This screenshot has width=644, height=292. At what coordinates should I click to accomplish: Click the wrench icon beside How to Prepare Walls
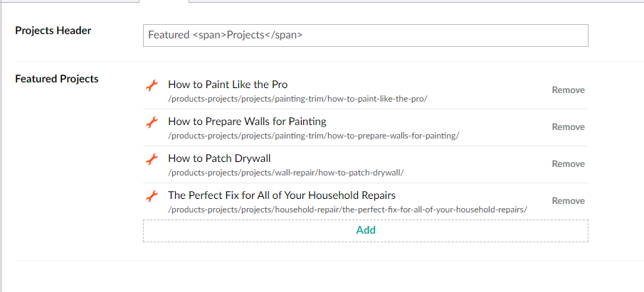152,122
